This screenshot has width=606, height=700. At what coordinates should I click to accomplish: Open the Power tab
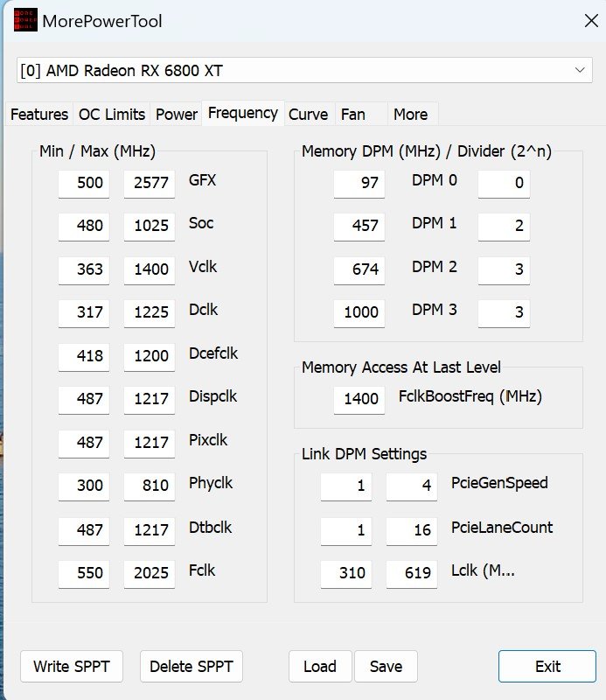coord(177,115)
